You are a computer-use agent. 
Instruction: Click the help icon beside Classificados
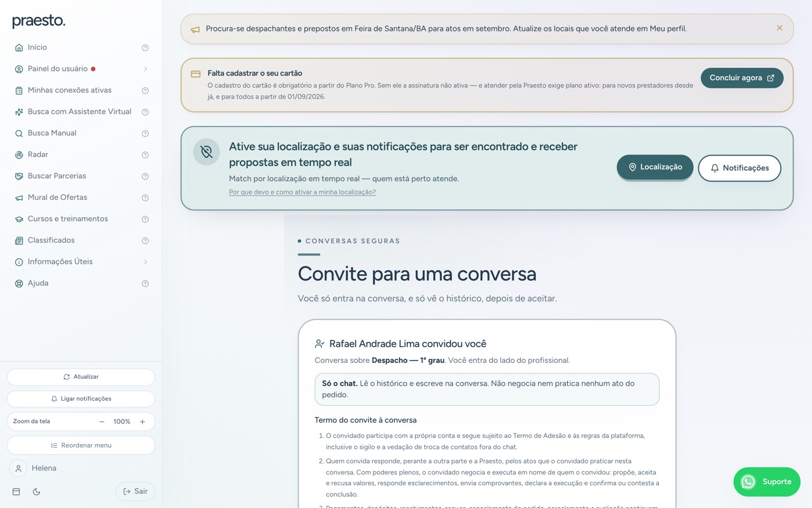(145, 241)
